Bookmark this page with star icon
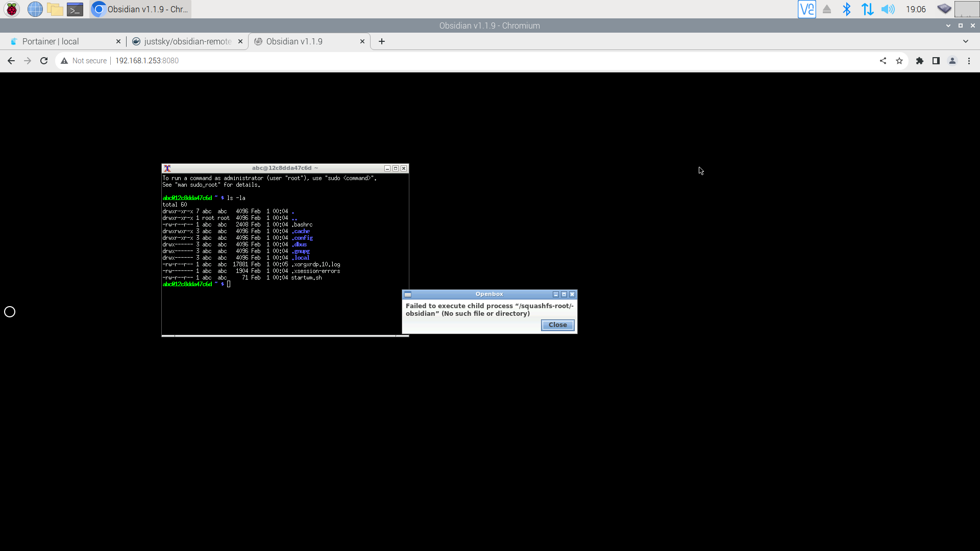Screen dimensions: 980x551 [899, 61]
